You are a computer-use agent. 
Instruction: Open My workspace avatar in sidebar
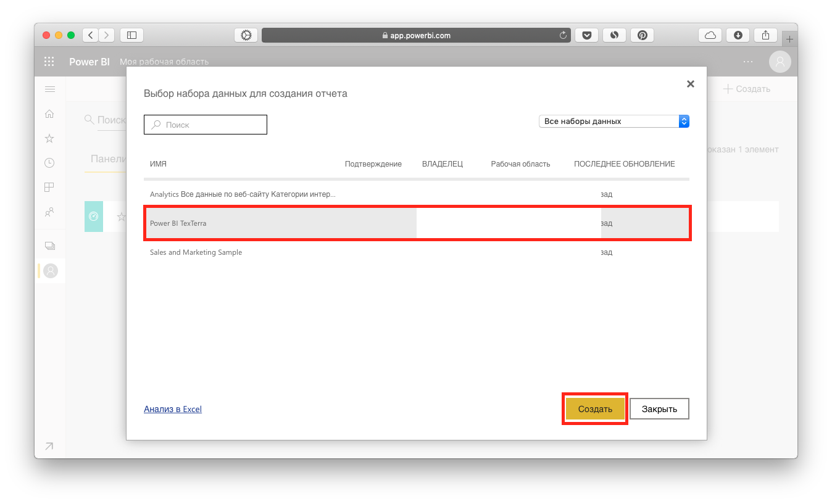[51, 270]
